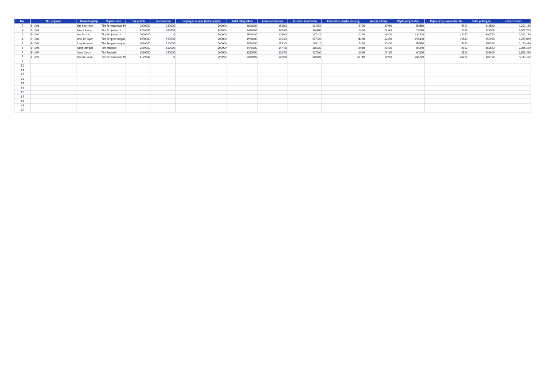The image size is (554, 392).
Task: Select the 'Upah lembur' header cell
Action: (x=163, y=21)
